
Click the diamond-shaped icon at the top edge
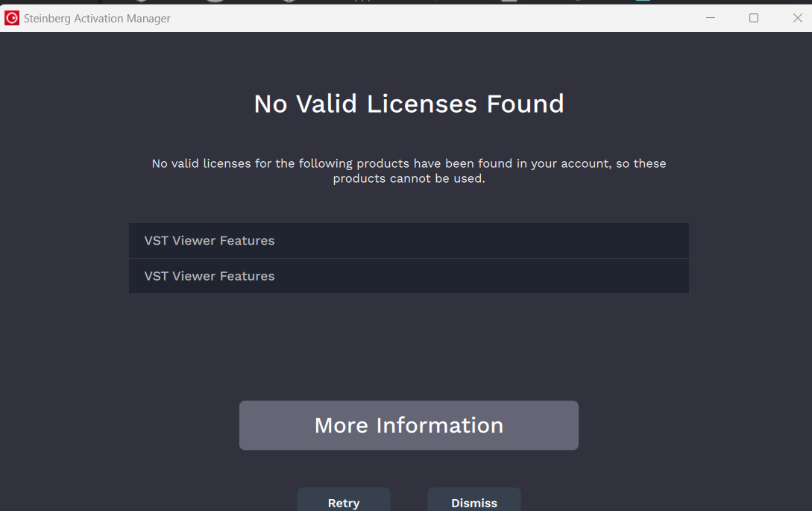(x=142, y=2)
